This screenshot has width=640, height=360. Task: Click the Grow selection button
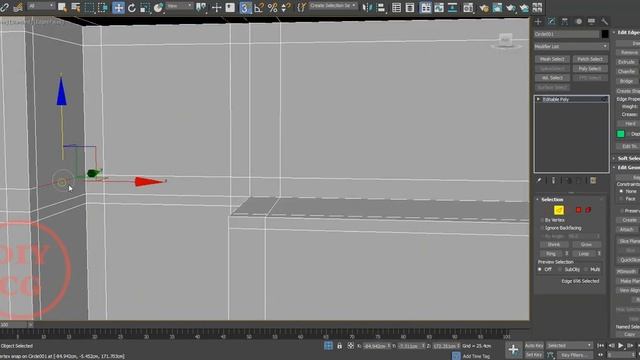(586, 244)
